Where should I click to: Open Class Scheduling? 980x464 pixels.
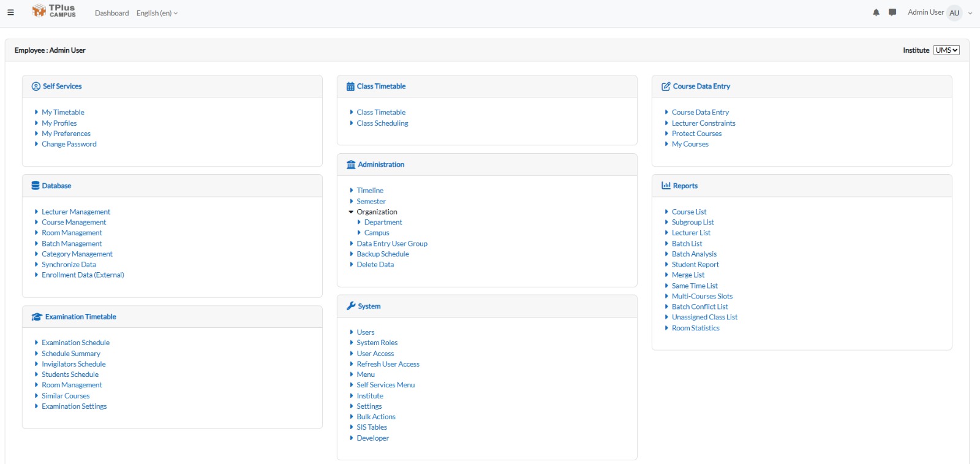point(383,123)
